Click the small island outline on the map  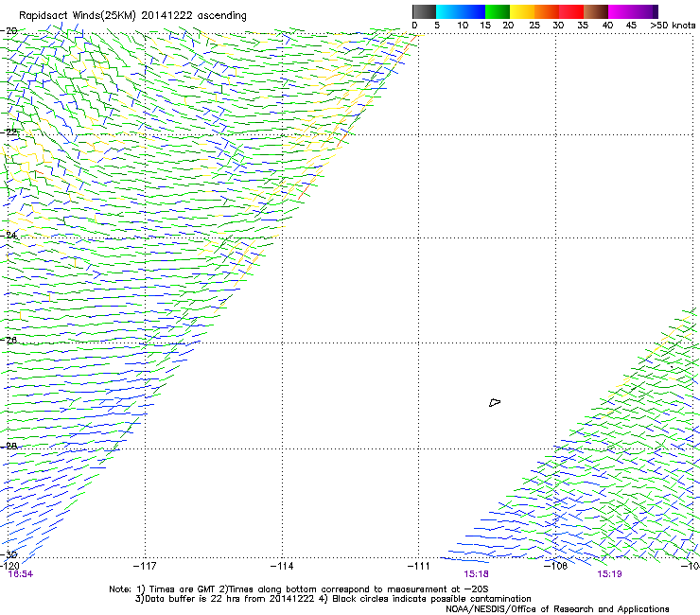(x=495, y=403)
